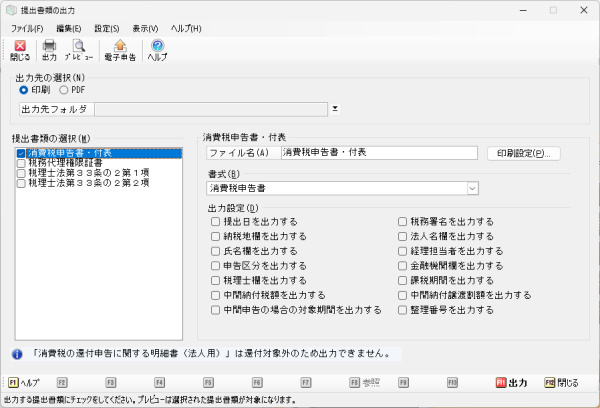The image size is (600, 408).
Task: Check 税務代理権限証書 in the document list
Action: click(21, 163)
